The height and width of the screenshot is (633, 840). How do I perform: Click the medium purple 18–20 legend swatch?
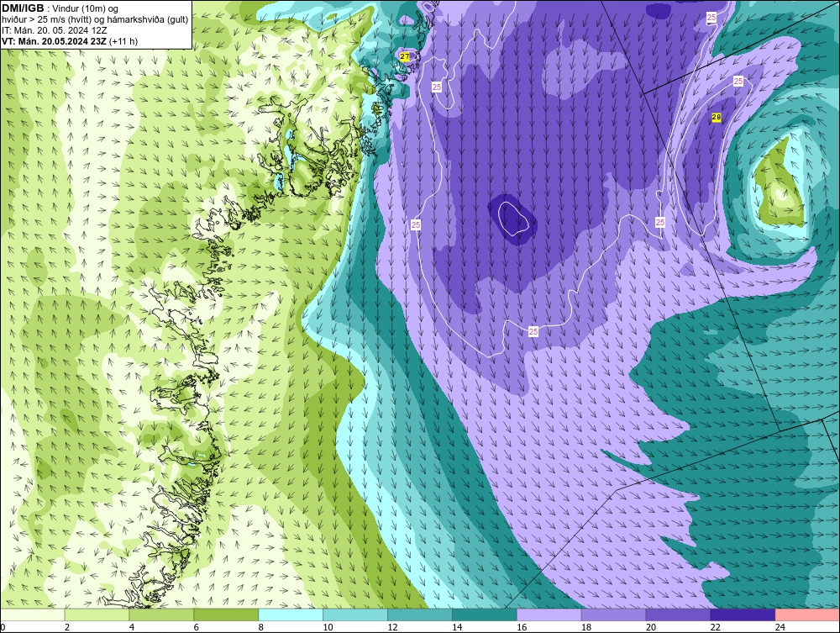point(613,615)
